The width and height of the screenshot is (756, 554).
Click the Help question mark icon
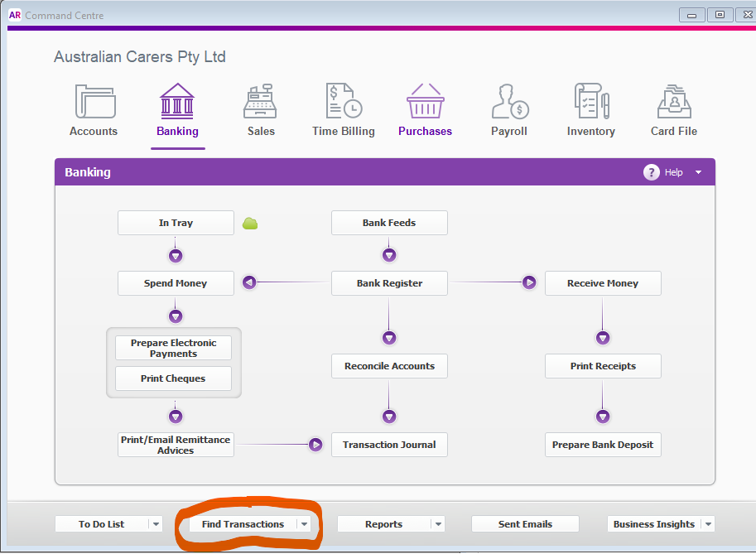(652, 172)
